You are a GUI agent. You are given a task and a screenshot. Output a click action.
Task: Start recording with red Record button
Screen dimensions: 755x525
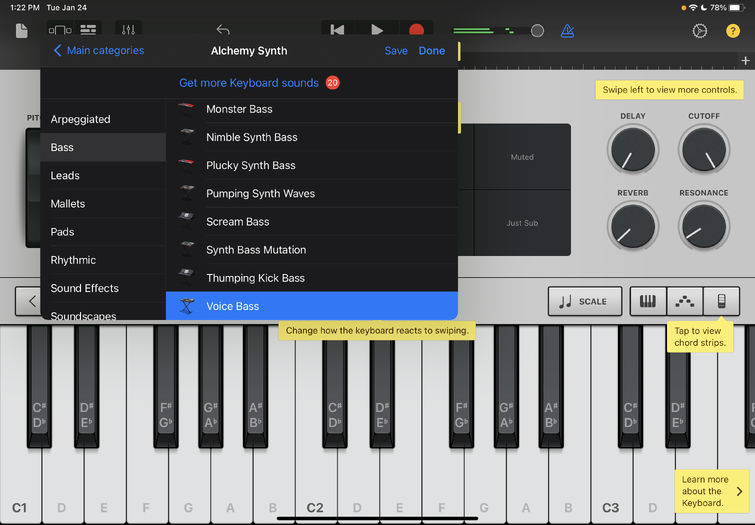(417, 30)
